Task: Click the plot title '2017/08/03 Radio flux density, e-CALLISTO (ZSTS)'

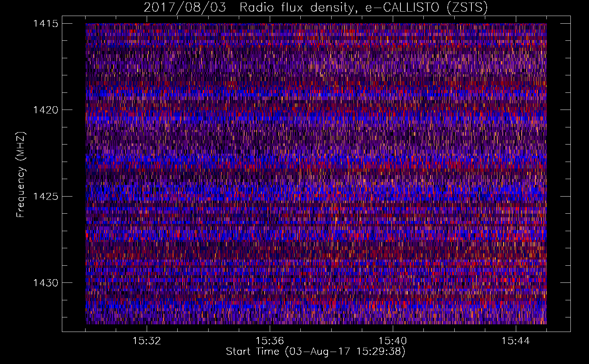Action: tap(316, 8)
